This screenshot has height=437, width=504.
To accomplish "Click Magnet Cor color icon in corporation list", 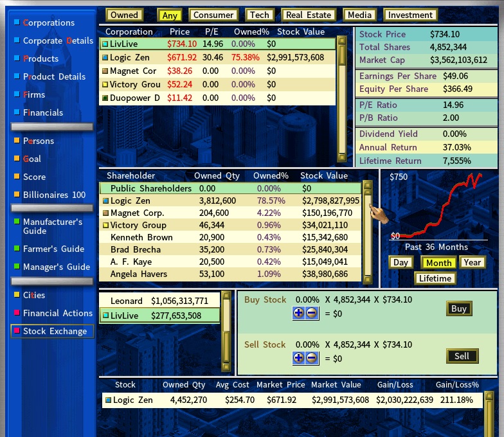I will 105,71.
